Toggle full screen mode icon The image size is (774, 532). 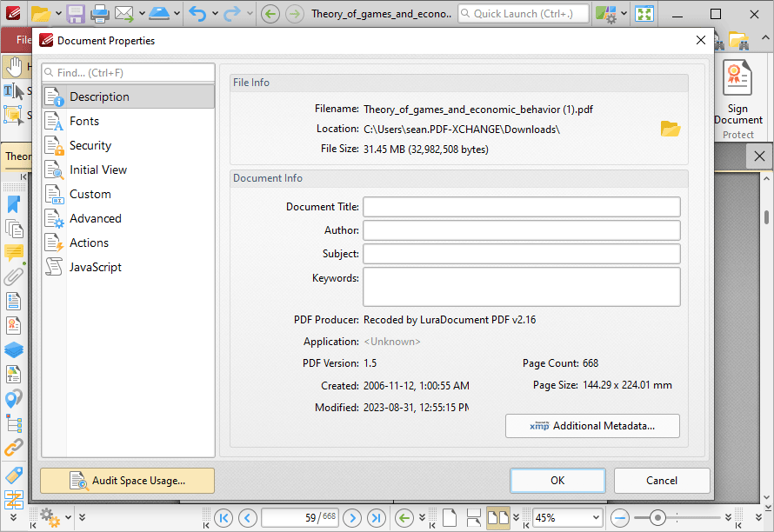click(x=644, y=14)
